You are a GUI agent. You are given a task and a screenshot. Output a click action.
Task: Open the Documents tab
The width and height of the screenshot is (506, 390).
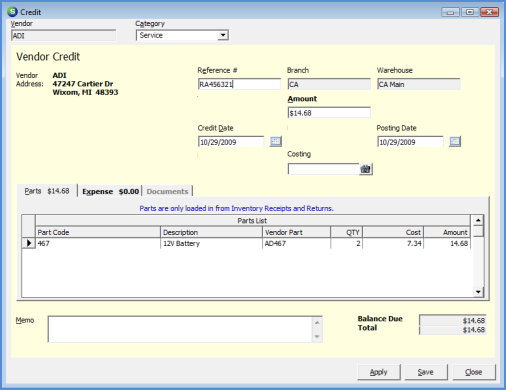coord(167,191)
